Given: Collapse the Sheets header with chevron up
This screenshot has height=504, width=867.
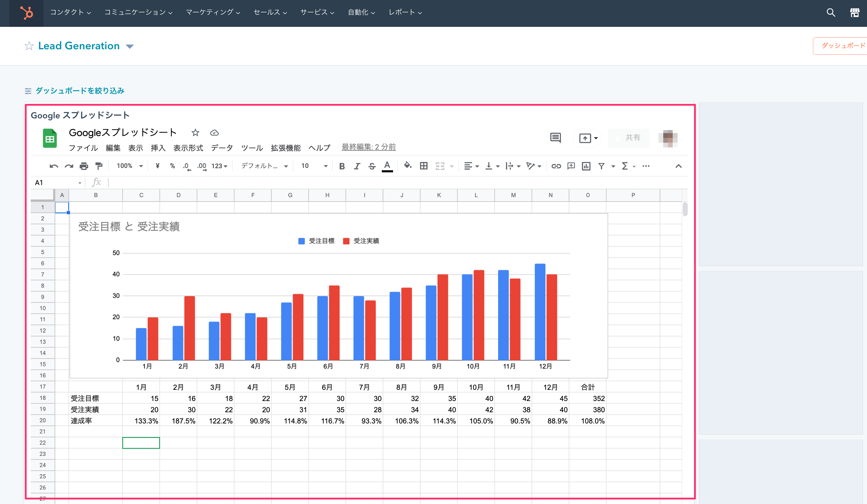Looking at the screenshot, I should pyautogui.click(x=679, y=166).
